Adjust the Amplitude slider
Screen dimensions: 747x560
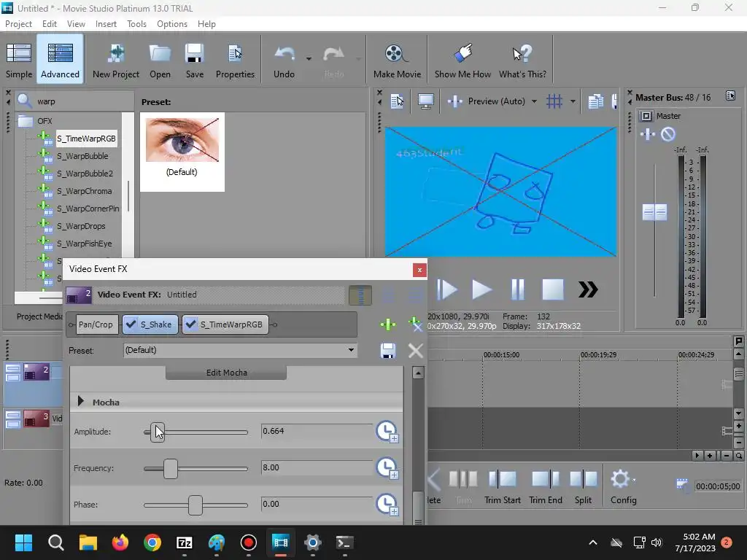[x=158, y=432]
